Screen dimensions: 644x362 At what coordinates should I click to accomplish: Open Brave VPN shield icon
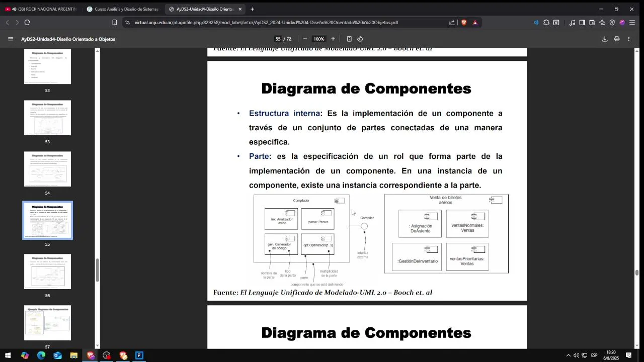[612, 22]
